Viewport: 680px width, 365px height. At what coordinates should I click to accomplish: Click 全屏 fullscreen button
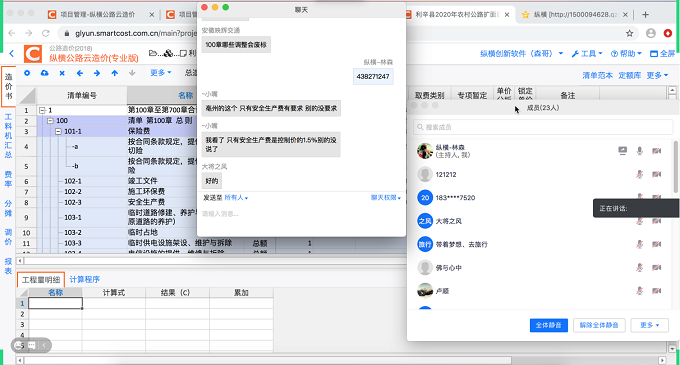[662, 53]
